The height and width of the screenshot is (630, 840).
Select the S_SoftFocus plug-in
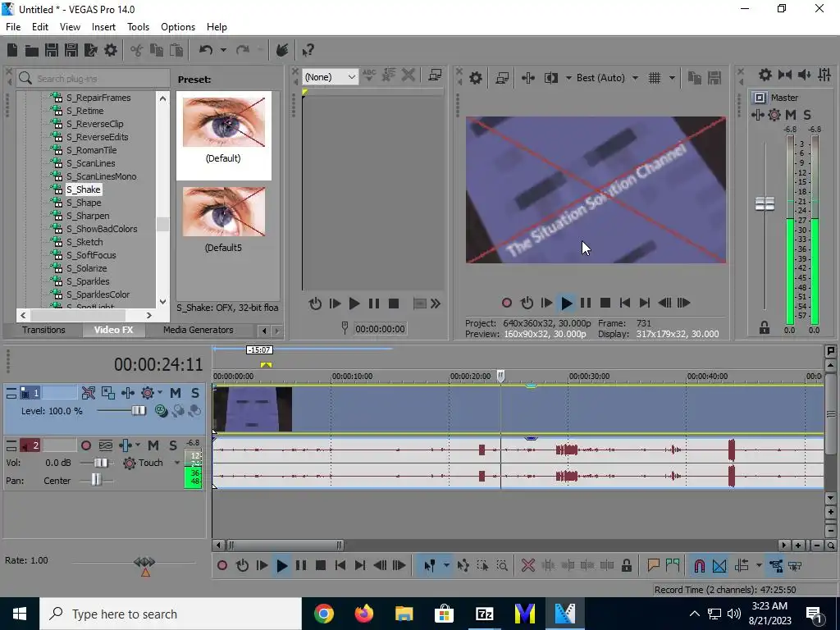[91, 255]
